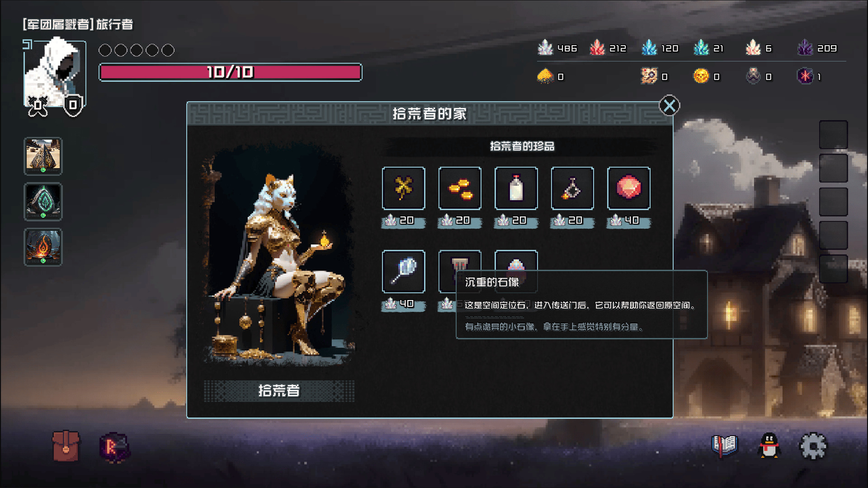Click the QQ penguin icon

[769, 446]
